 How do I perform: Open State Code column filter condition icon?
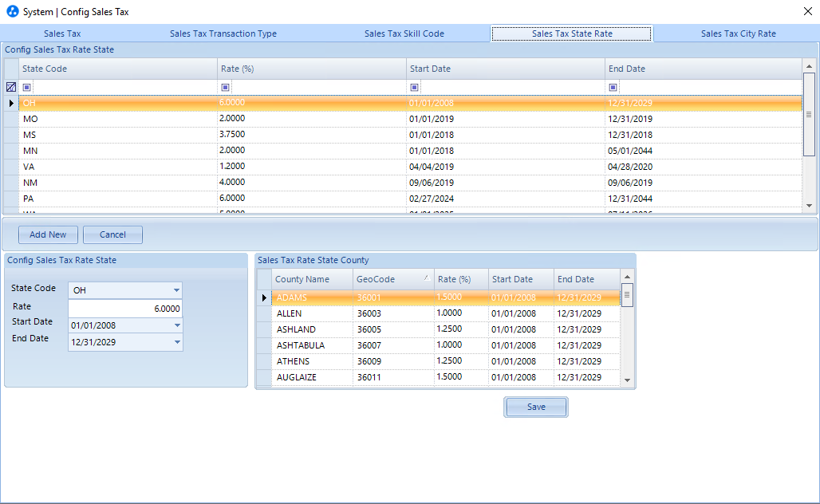pyautogui.click(x=26, y=87)
